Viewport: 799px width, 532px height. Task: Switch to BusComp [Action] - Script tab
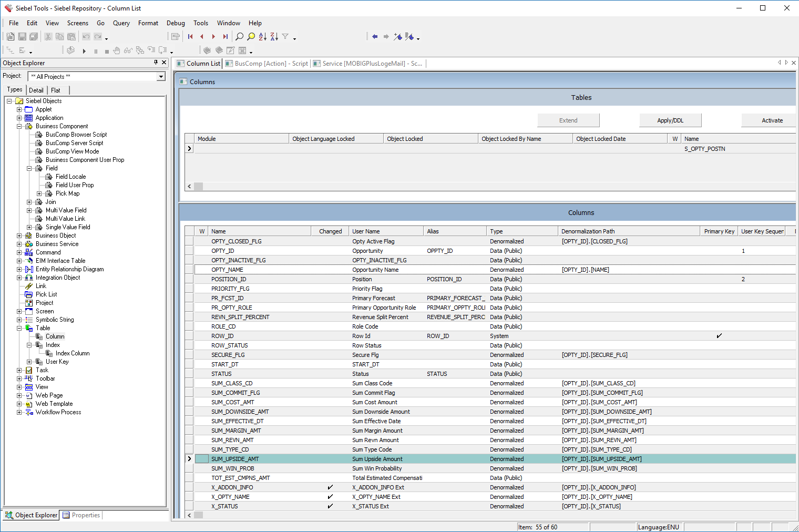click(267, 64)
